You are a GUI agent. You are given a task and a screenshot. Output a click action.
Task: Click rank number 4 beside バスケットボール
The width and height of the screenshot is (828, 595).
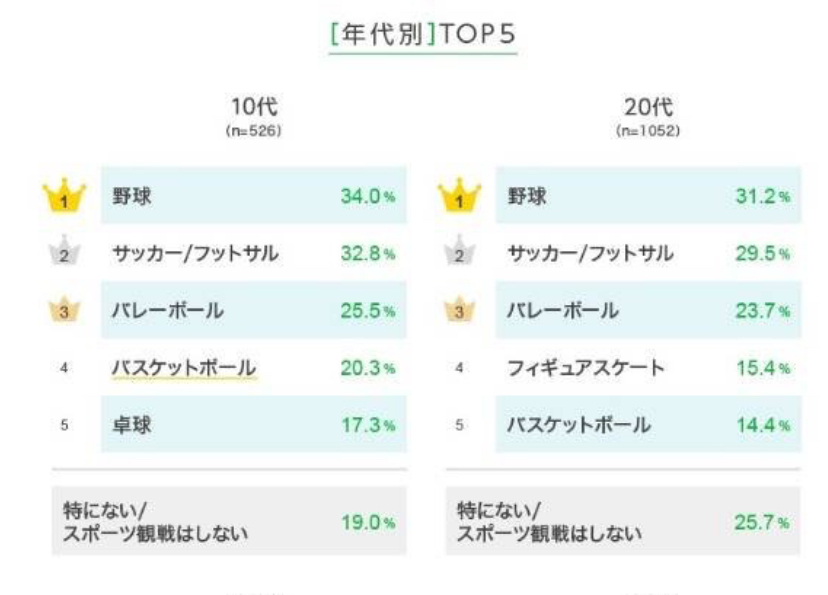[63, 368]
